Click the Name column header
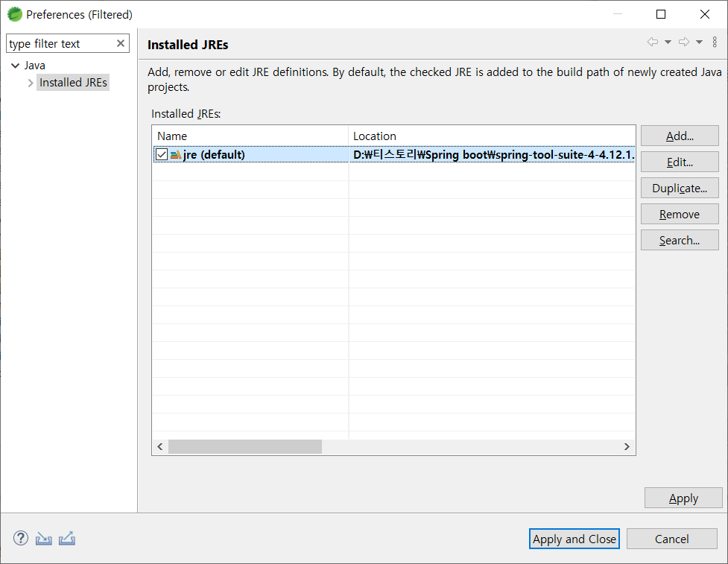The height and width of the screenshot is (564, 728). tap(250, 136)
